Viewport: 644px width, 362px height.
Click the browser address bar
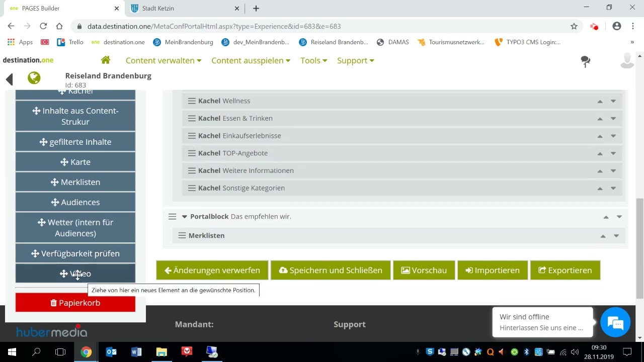coord(322,26)
